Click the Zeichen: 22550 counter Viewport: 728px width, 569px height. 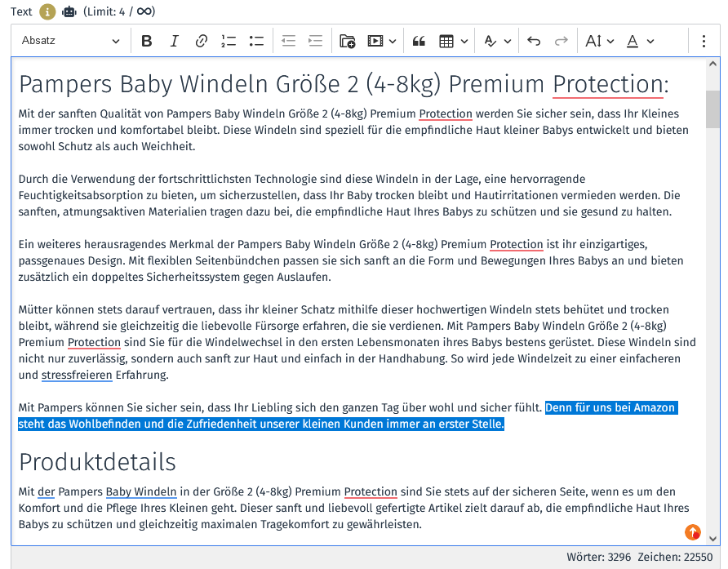click(x=675, y=557)
